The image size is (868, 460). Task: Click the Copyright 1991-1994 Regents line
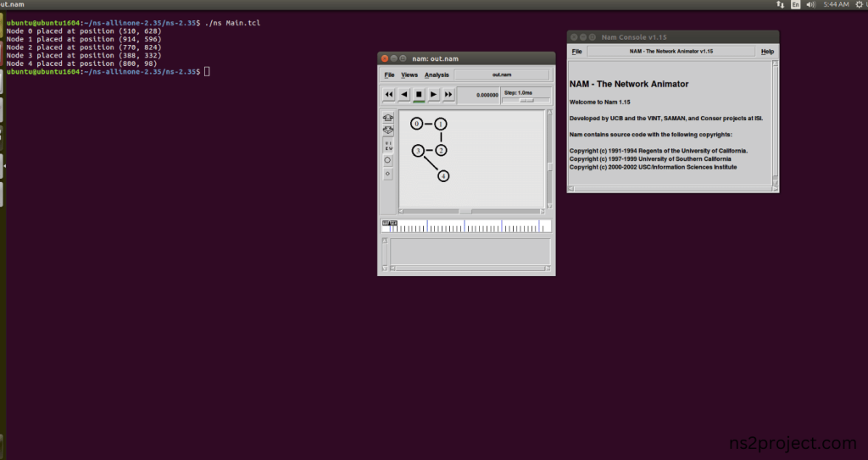(x=658, y=151)
